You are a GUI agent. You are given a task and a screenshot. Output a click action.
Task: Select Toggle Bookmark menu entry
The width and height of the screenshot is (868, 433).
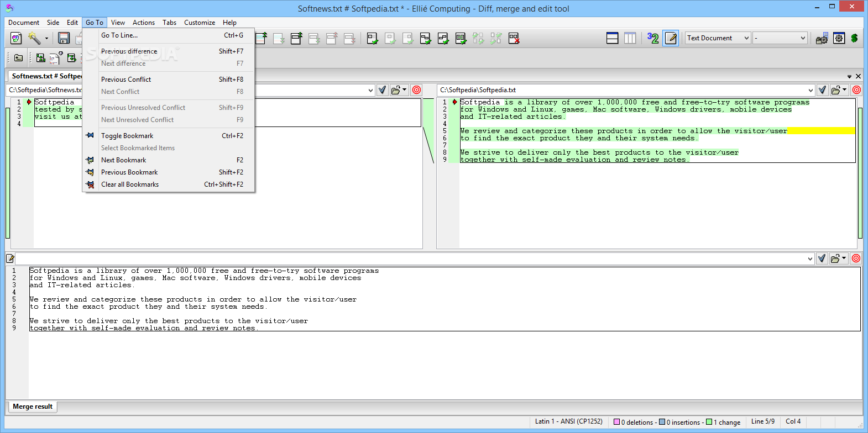pos(168,136)
